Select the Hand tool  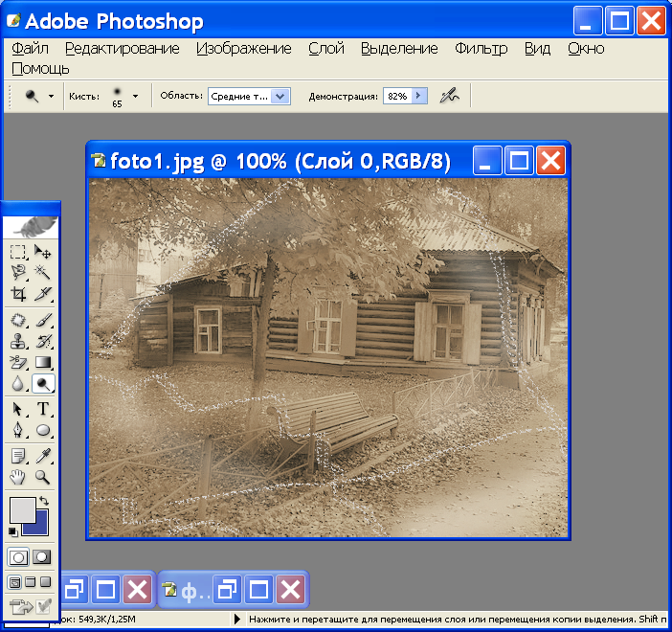17,477
